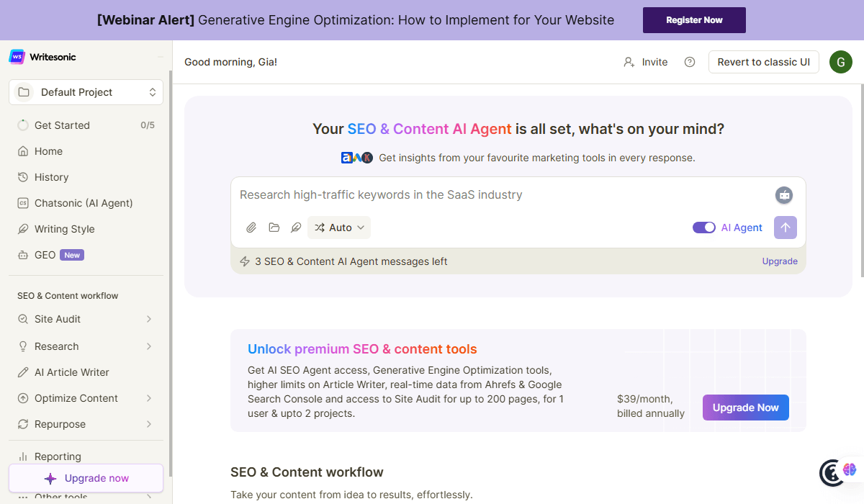Open the Default Project selector
Image resolution: width=864 pixels, height=504 pixels.
[86, 92]
